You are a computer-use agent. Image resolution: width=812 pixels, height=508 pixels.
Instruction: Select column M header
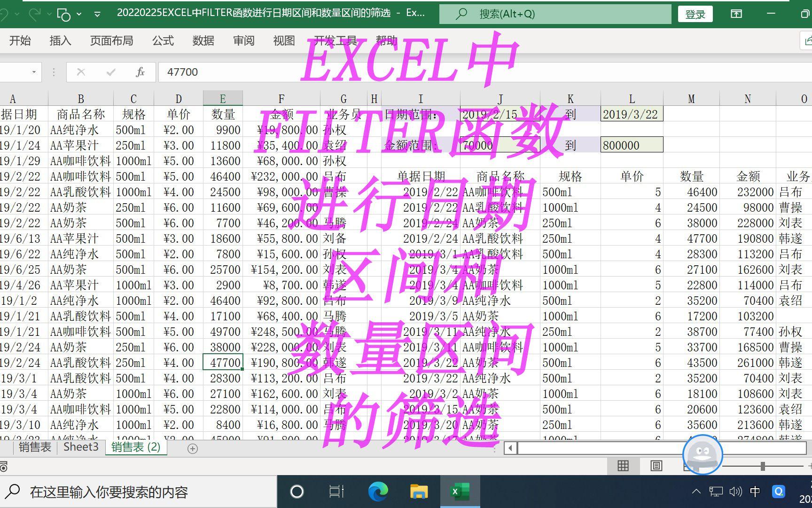[x=691, y=99]
